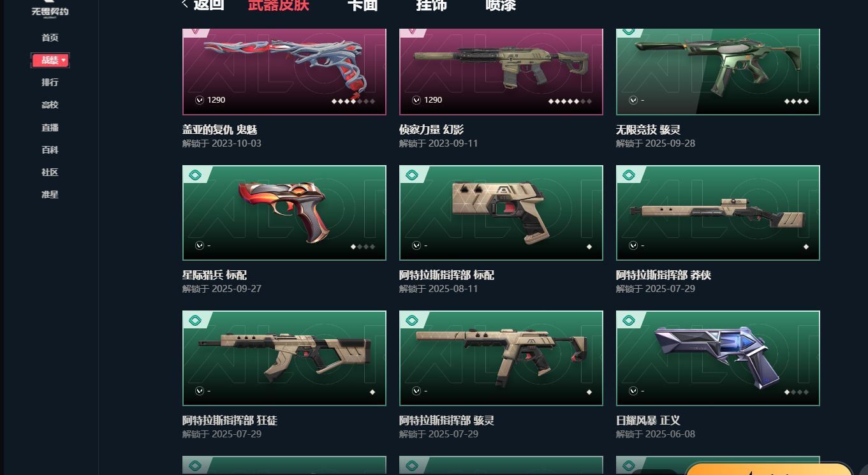Click level diamonds on 星际猎兵 标配 card
The image size is (868, 475).
click(x=362, y=247)
